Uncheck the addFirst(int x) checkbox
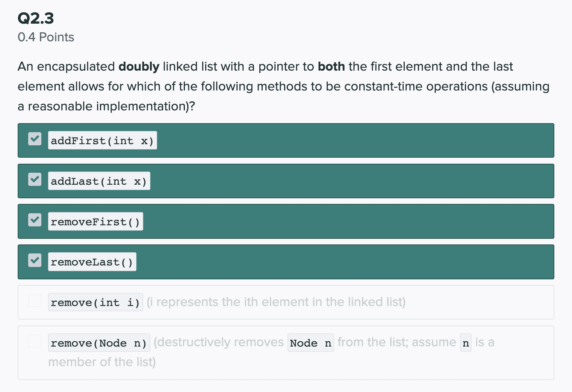Viewport: 572px width, 392px height. point(35,139)
